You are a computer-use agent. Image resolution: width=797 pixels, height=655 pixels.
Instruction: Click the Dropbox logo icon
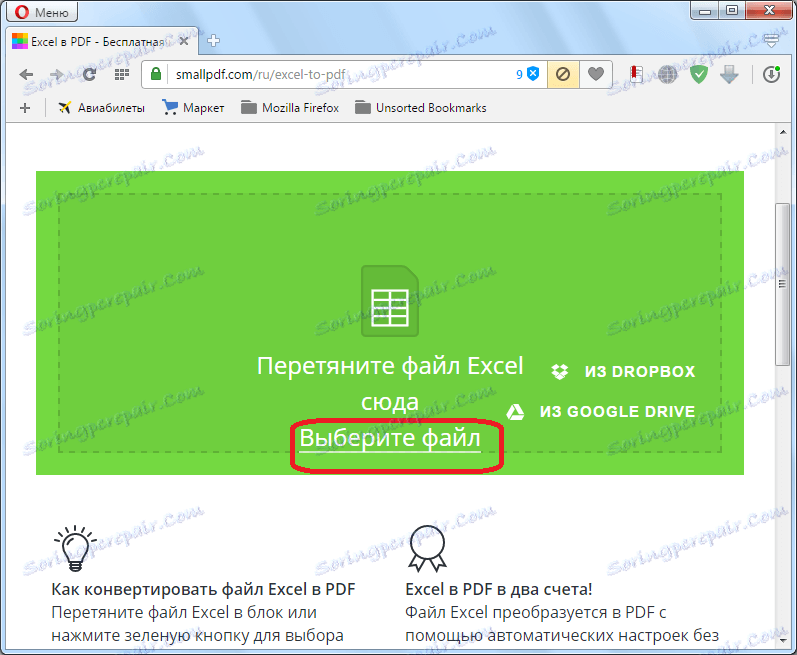point(560,371)
